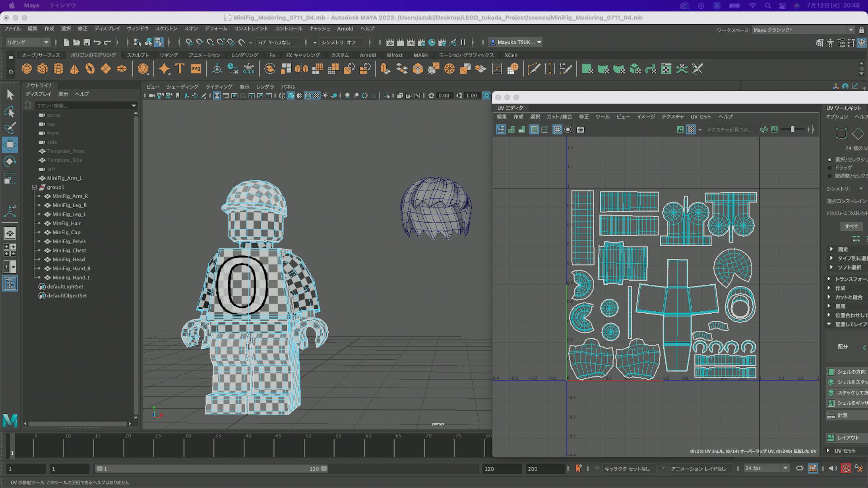Image resolution: width=868 pixels, height=488 pixels.
Task: Click the open scene folder icon
Action: pyautogui.click(x=76, y=42)
